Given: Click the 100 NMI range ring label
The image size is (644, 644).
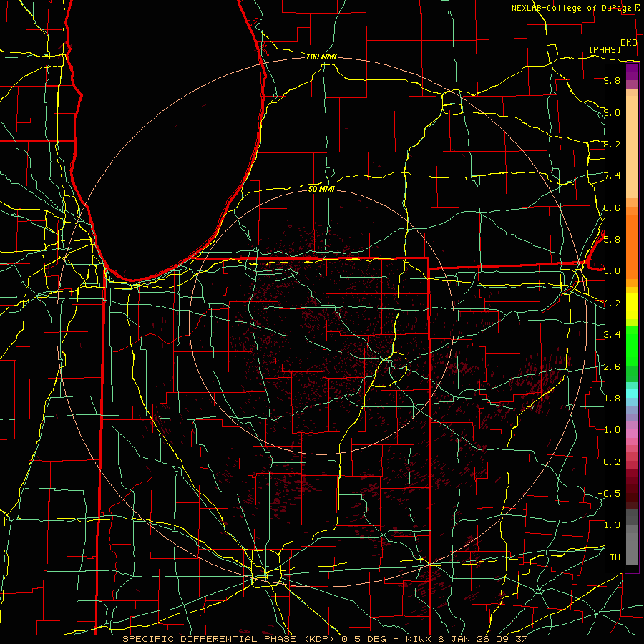Looking at the screenshot, I should click(x=321, y=57).
